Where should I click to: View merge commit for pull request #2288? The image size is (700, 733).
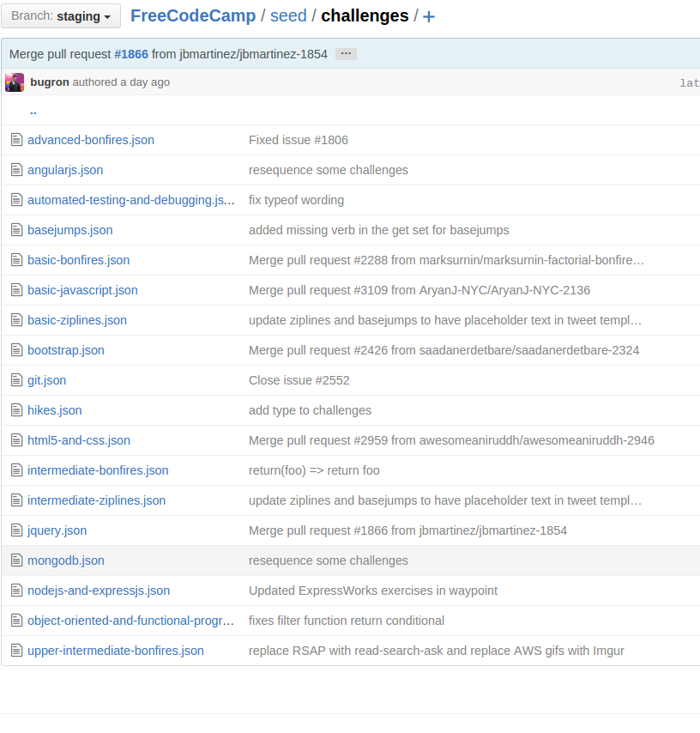coord(446,260)
